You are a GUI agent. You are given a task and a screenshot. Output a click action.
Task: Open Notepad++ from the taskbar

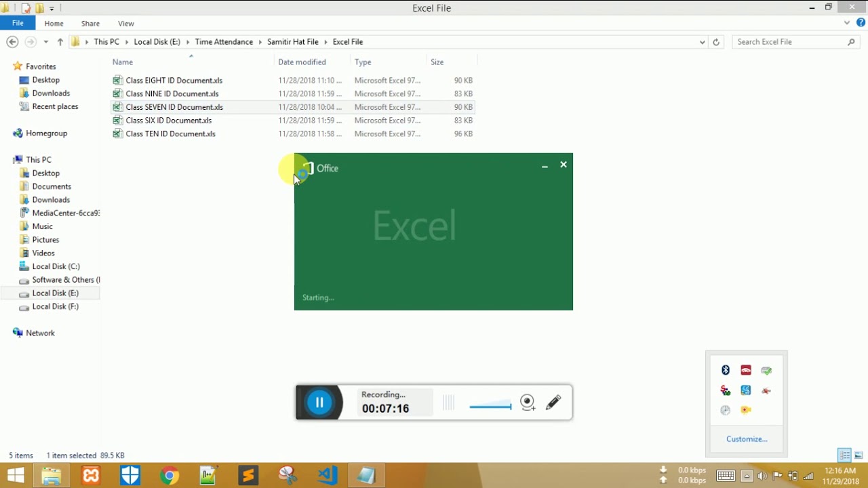[209, 476]
